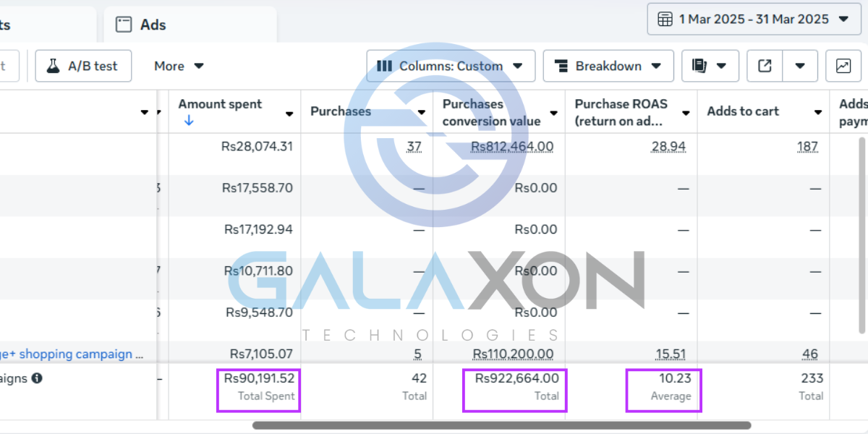Click the A/B test flask icon

click(x=53, y=66)
